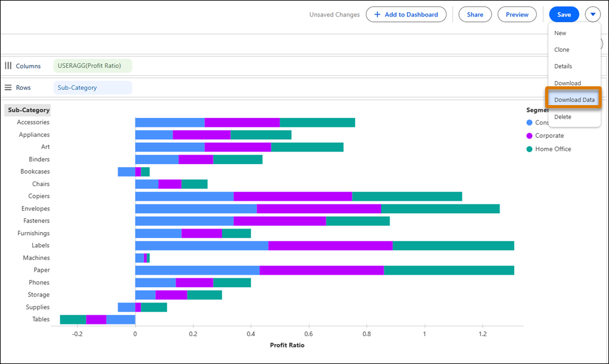Click the Supplies row label
The width and height of the screenshot is (609, 364).
pyautogui.click(x=38, y=307)
